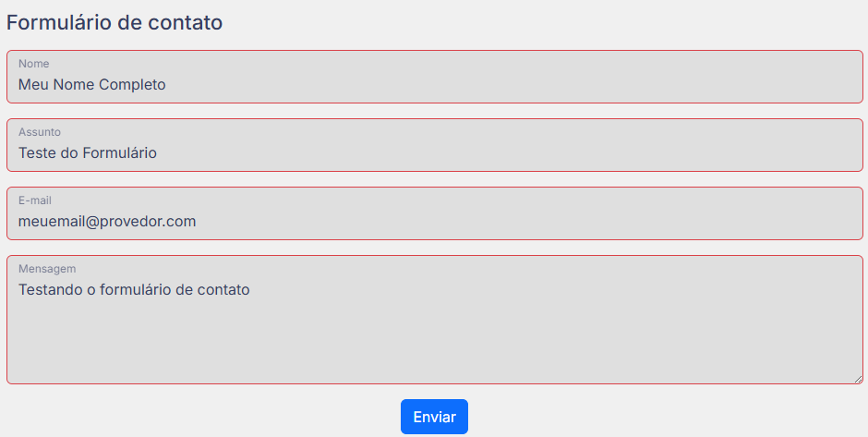The width and height of the screenshot is (868, 437).
Task: Click the small "Nome" floating label
Action: 34,64
